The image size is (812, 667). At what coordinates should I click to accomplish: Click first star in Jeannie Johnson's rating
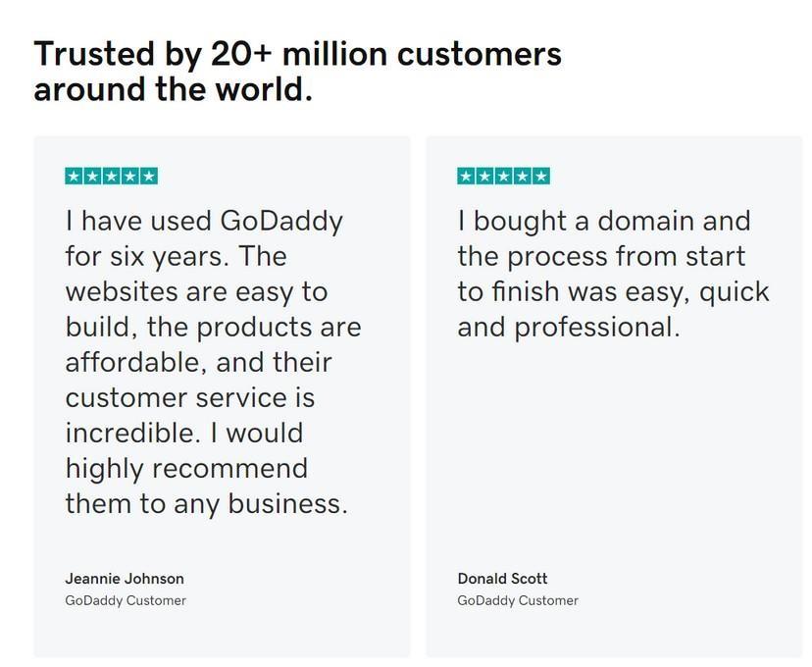coord(75,177)
